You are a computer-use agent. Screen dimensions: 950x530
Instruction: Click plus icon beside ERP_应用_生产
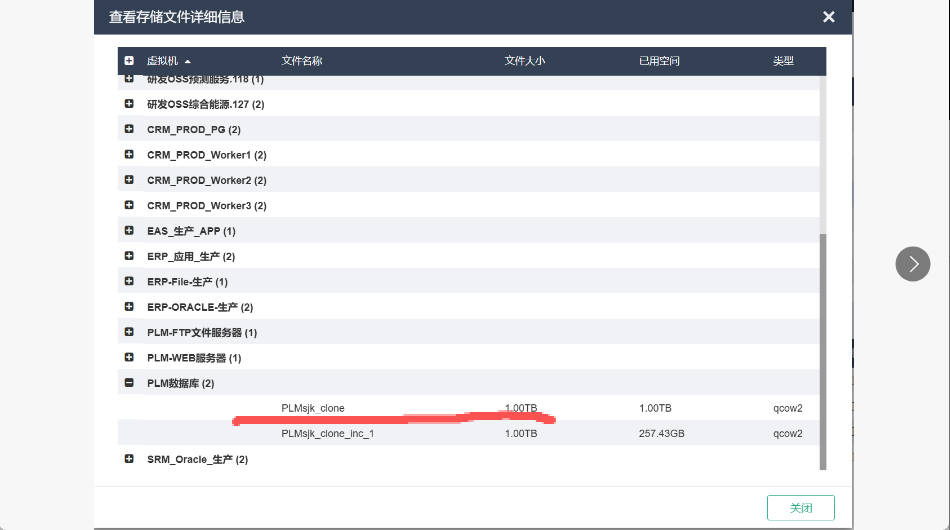coord(129,256)
